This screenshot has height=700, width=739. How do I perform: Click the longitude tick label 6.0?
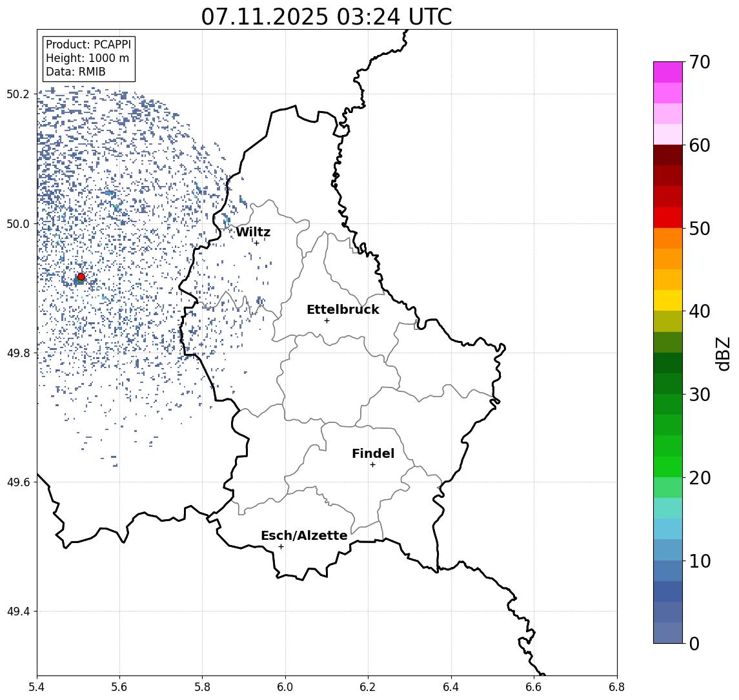pos(285,687)
